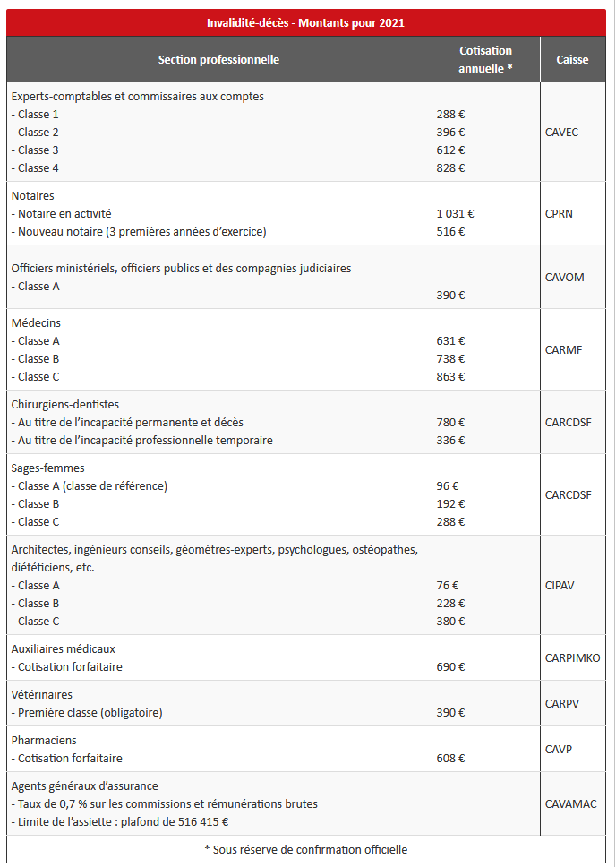616x867 pixels.
Task: Select the 863 € amount for Médecins
Action: click(450, 377)
